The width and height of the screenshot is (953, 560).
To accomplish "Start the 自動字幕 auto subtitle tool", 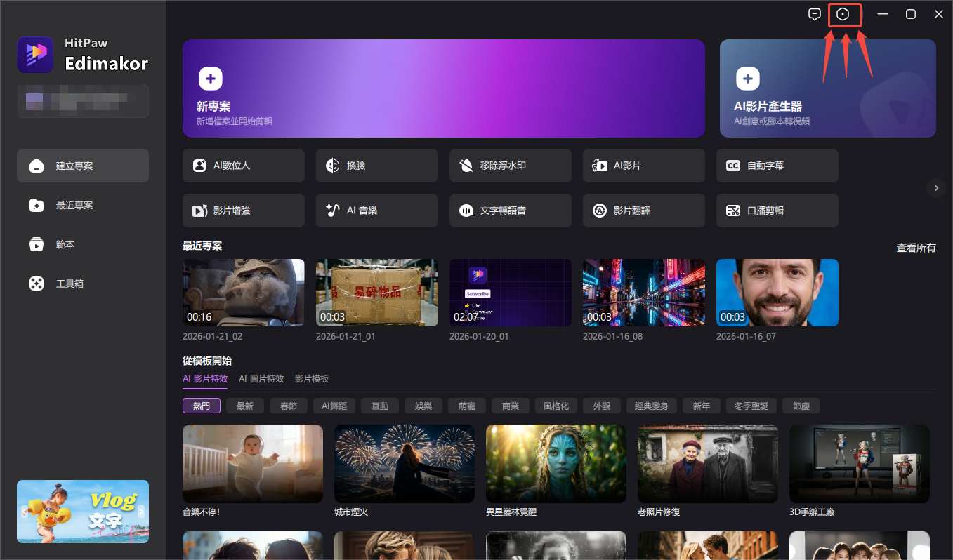I will [x=777, y=166].
